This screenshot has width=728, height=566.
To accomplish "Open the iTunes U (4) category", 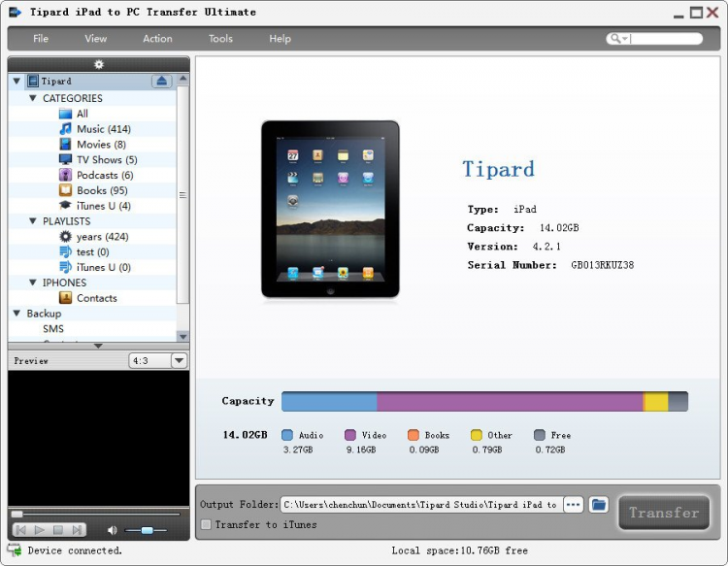I will pos(104,206).
